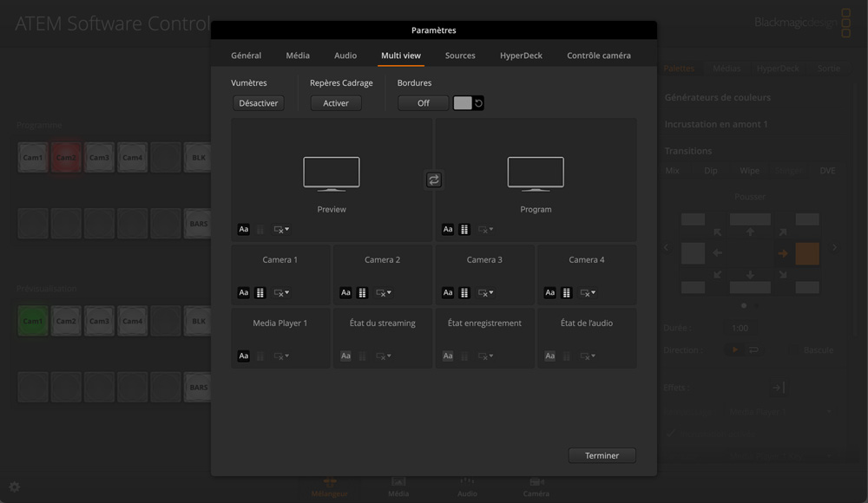868x503 pixels.
Task: Select the Camera 3 multi view window
Action: coord(484,260)
